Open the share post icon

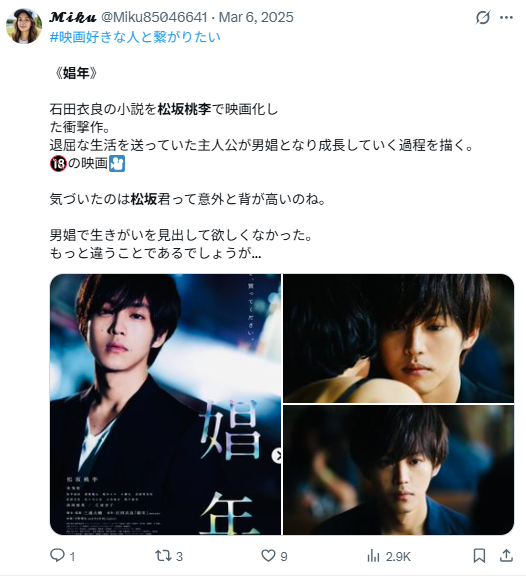coord(506,555)
